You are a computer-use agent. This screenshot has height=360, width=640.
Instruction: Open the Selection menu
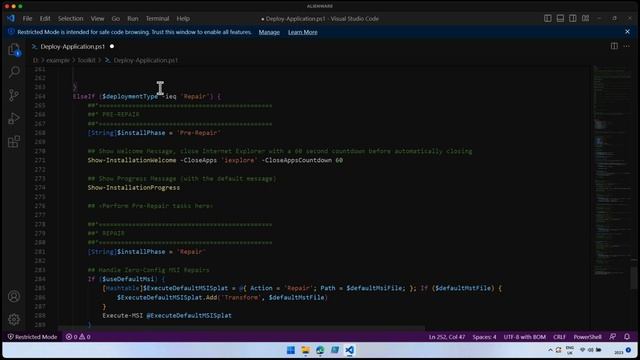[70, 19]
